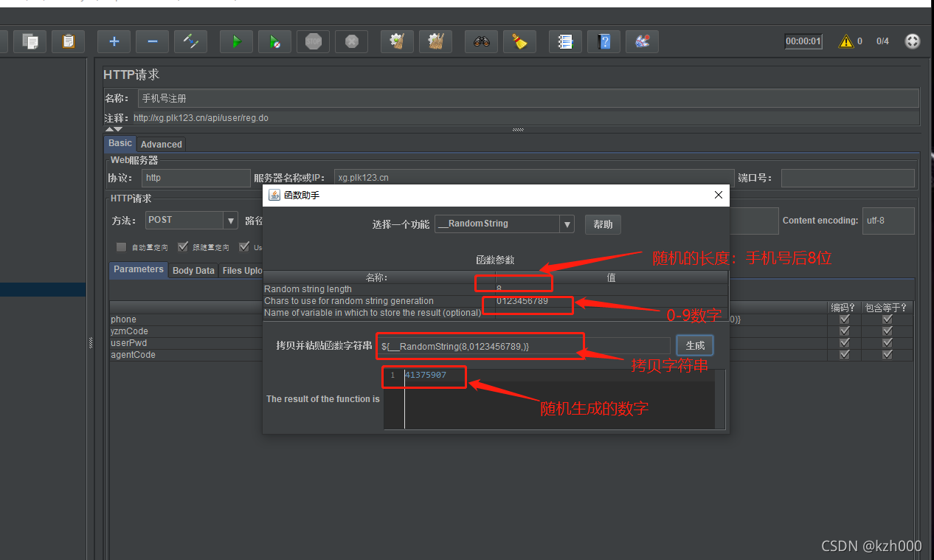Screen dimensions: 934x560
Task: Enable the 自动重定向 checkbox
Action: (120, 246)
